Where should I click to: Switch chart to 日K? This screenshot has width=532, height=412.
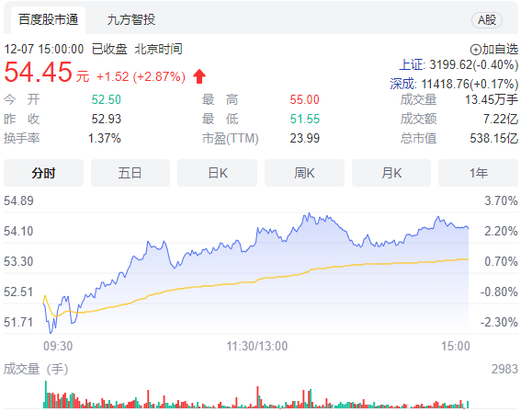[x=217, y=173]
